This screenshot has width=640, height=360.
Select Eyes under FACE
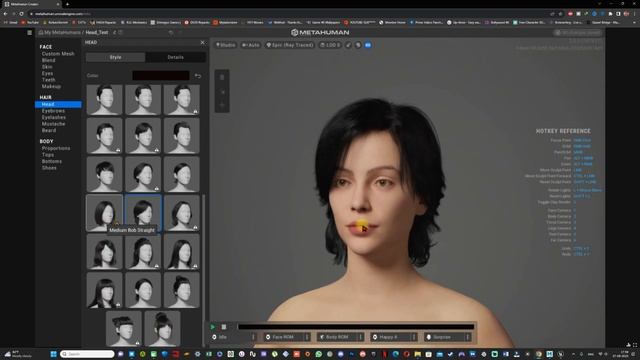pyautogui.click(x=47, y=73)
